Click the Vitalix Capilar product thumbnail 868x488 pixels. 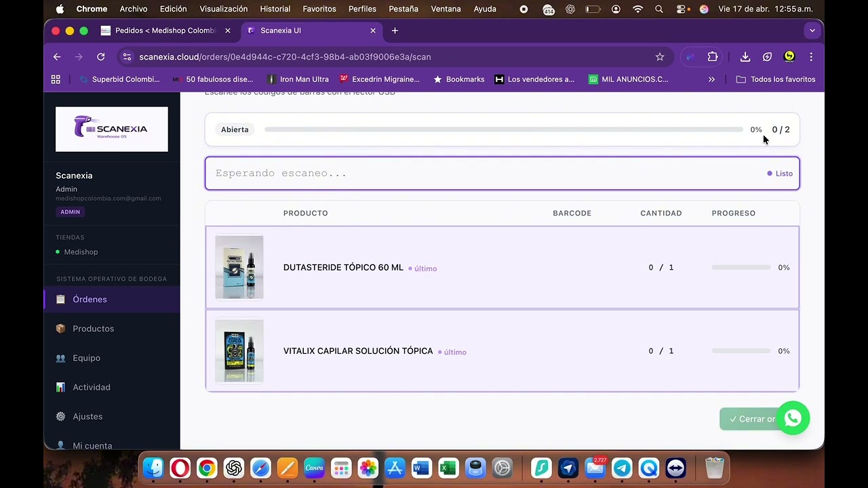pos(239,351)
